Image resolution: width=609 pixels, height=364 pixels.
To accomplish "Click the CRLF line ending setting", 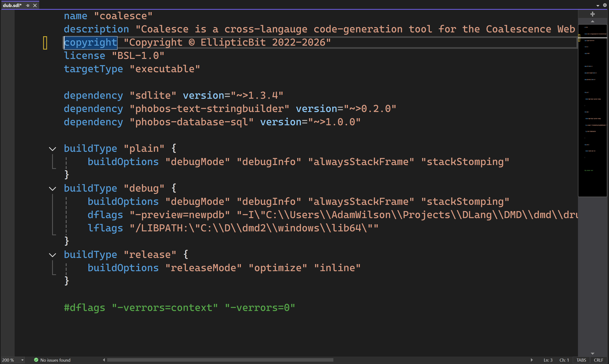I will [x=598, y=360].
